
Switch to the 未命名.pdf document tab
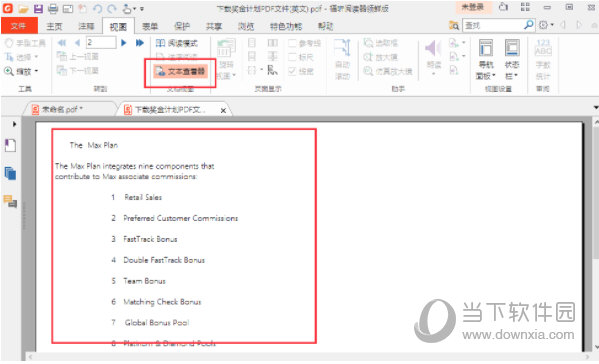coord(61,110)
